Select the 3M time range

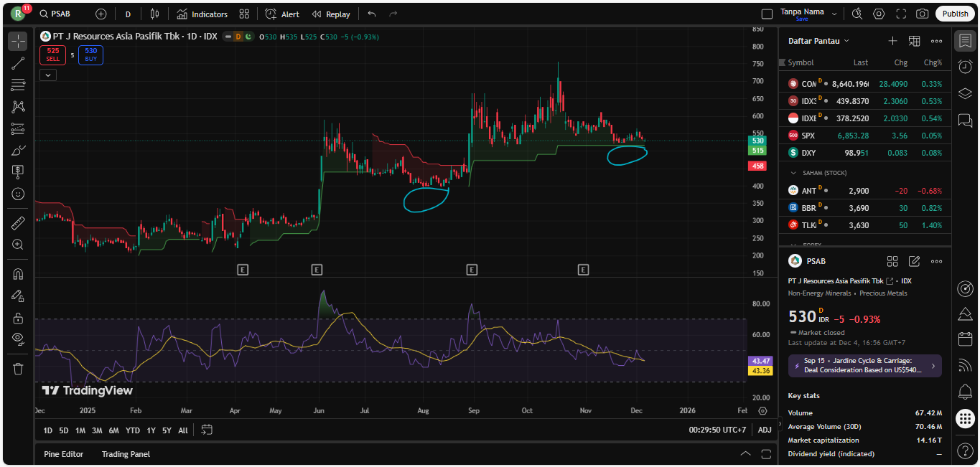pos(97,430)
